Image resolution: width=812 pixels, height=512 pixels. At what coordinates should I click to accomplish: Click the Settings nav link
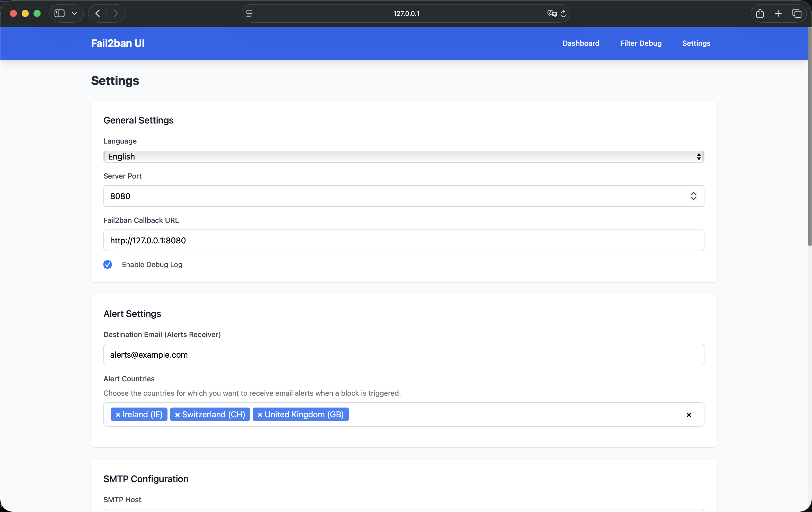tap(696, 43)
